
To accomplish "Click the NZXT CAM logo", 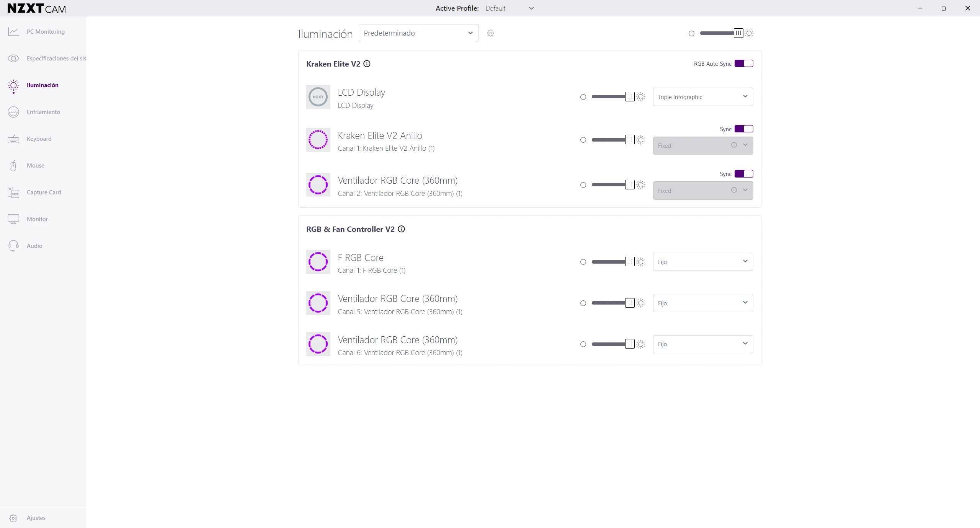I will pyautogui.click(x=37, y=8).
